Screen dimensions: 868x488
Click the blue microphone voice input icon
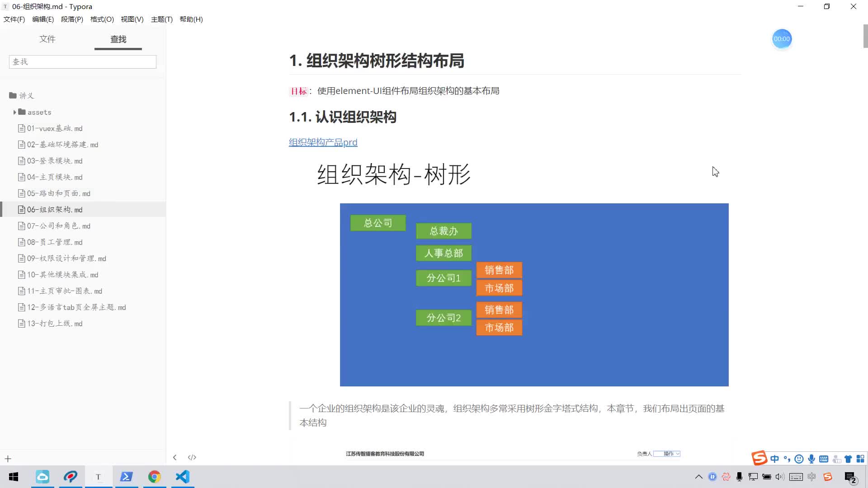[x=811, y=459]
